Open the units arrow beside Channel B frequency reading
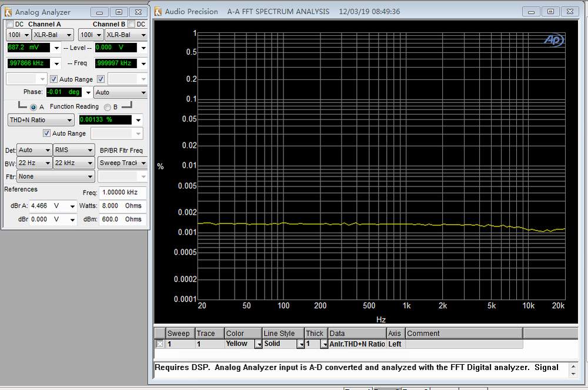588x390 pixels. (x=143, y=64)
